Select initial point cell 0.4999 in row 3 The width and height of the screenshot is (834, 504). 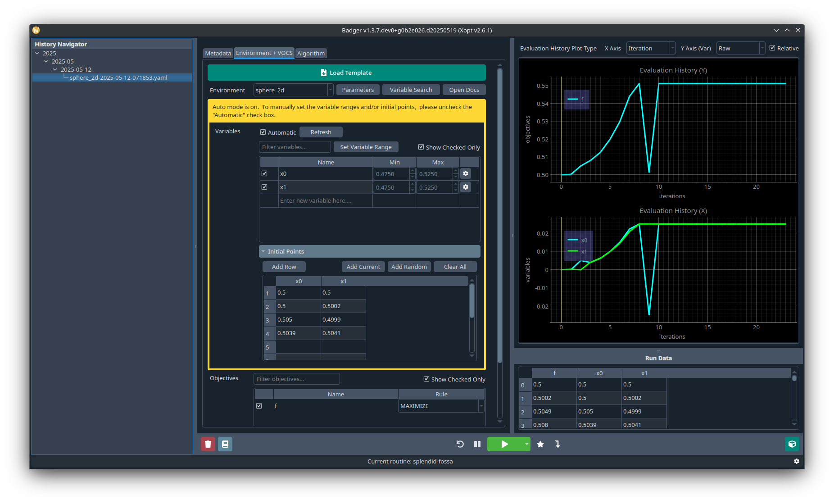[x=343, y=319]
